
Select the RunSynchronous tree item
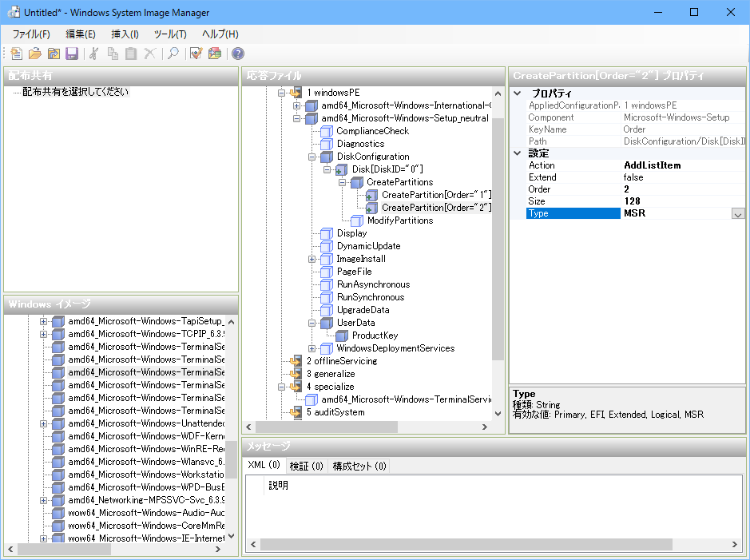tap(371, 297)
